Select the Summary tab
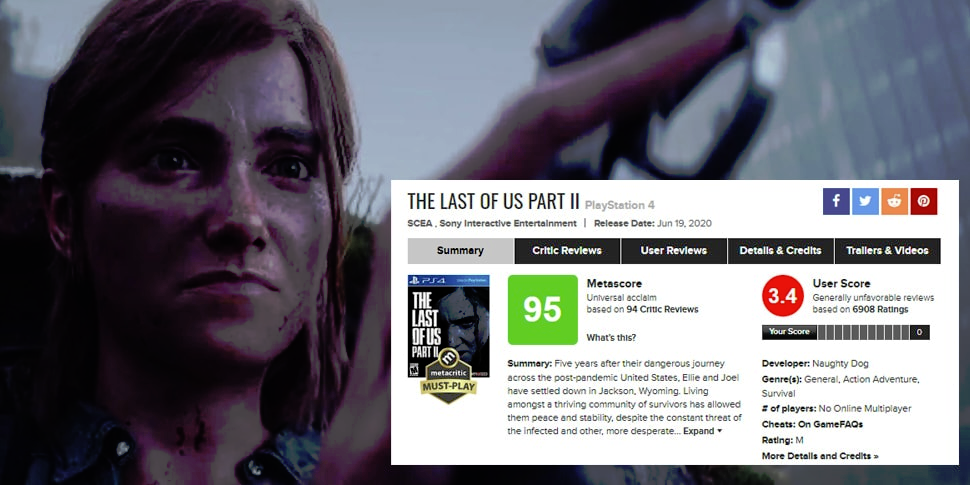The image size is (970, 485). tap(460, 251)
